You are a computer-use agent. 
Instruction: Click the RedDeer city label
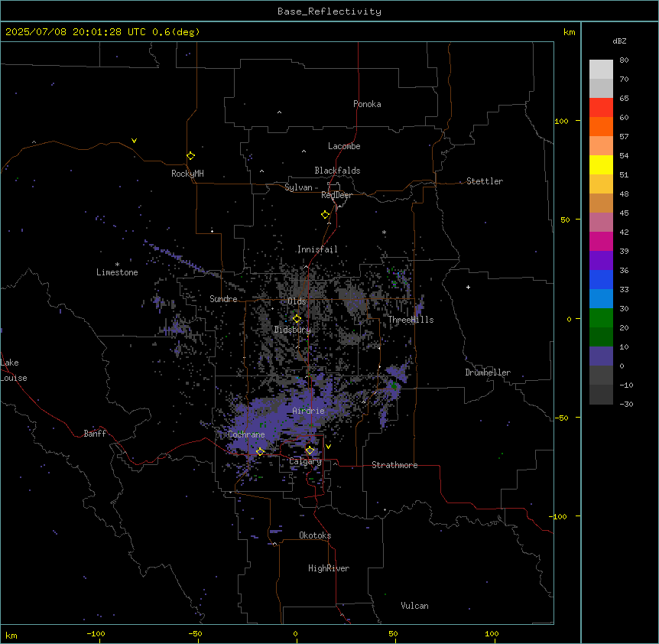(336, 195)
